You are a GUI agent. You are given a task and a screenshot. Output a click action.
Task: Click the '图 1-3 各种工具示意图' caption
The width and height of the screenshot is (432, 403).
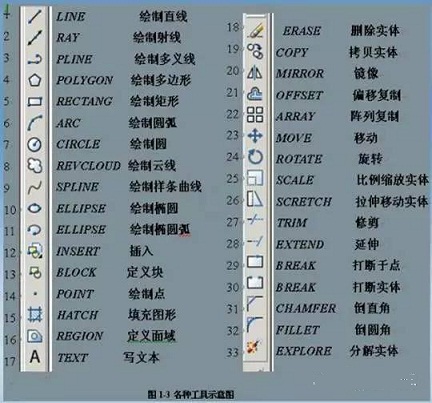[x=191, y=395]
